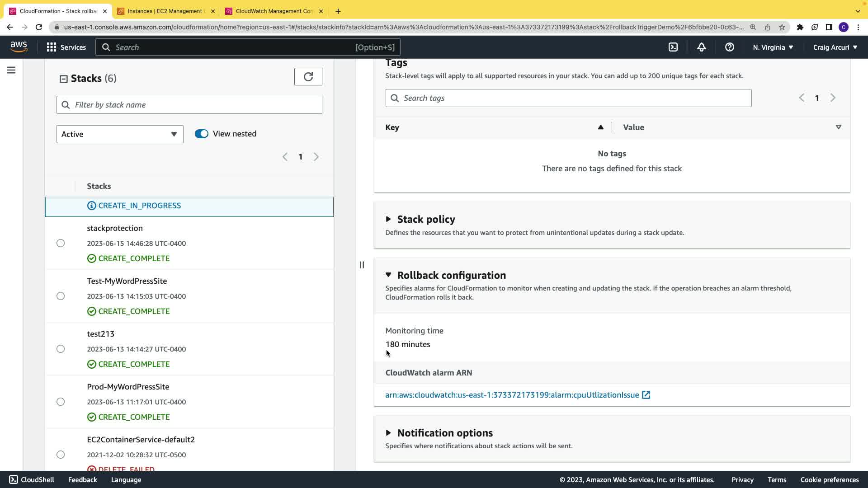Open the notifications bell icon
The width and height of the screenshot is (868, 488).
point(701,47)
